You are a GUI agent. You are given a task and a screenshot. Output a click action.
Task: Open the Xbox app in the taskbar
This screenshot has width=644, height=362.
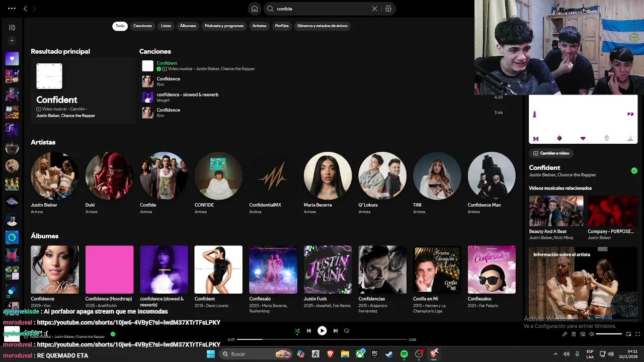pyautogui.click(x=360, y=354)
